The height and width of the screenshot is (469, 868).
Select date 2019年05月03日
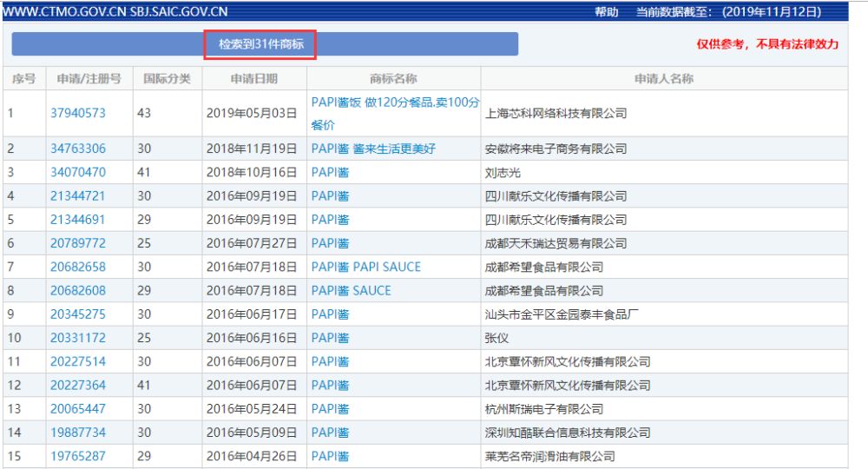(252, 114)
